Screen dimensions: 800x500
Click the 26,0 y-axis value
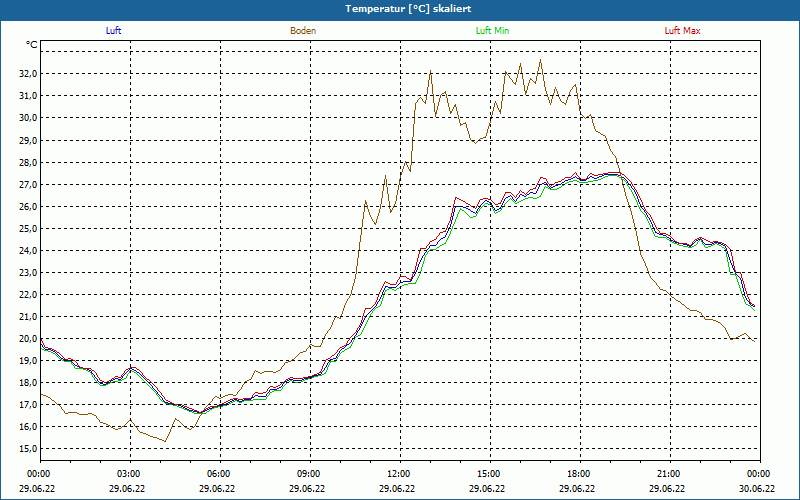[28, 207]
